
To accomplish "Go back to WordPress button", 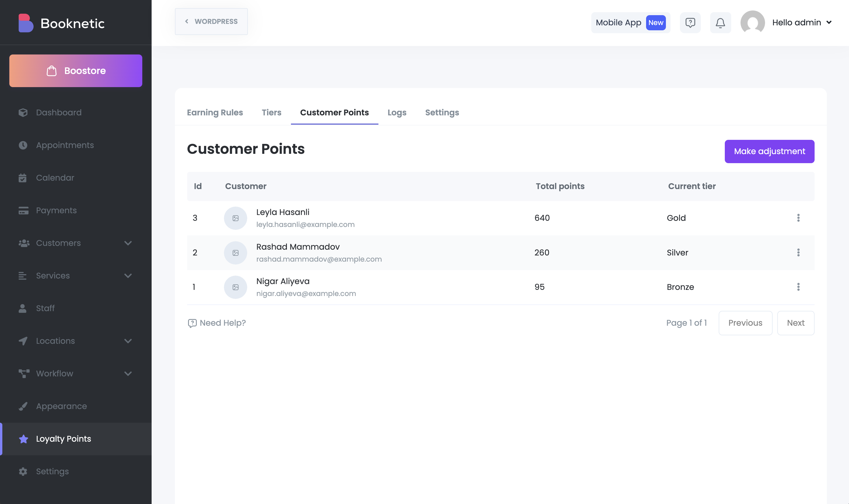I will coord(211,21).
